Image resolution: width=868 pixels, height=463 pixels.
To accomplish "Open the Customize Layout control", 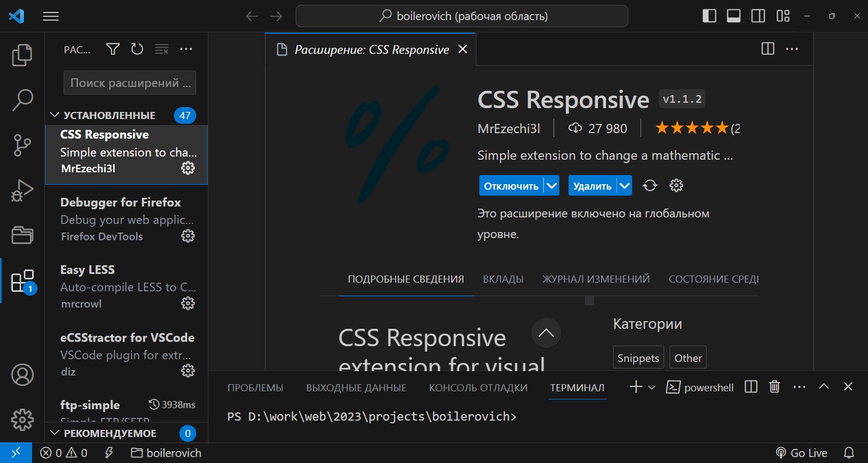I will pyautogui.click(x=783, y=16).
